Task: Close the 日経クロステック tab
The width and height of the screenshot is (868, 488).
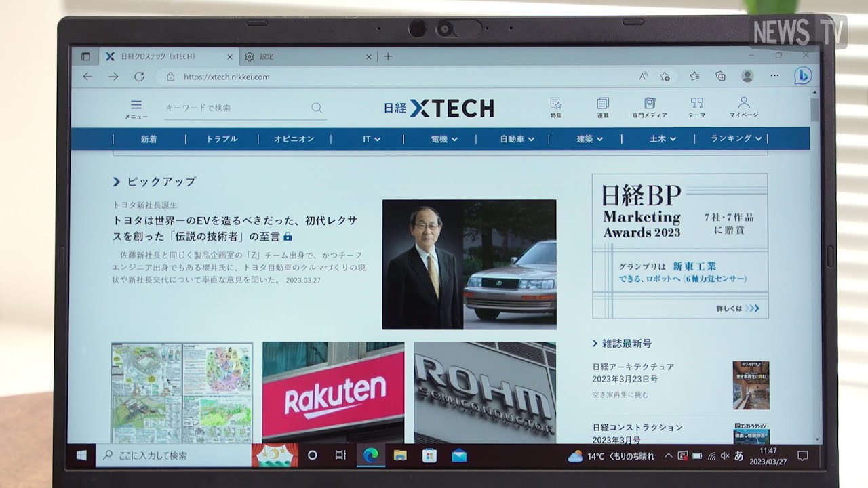Action: pyautogui.click(x=230, y=57)
